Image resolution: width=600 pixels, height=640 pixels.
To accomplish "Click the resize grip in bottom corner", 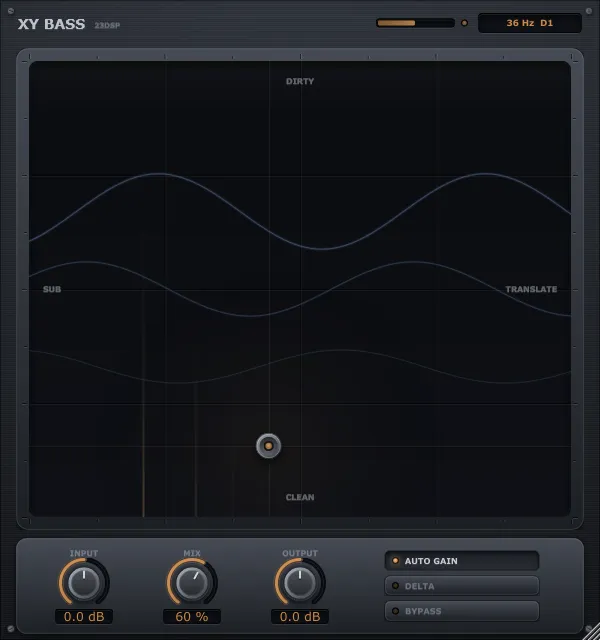I will tap(592, 630).
